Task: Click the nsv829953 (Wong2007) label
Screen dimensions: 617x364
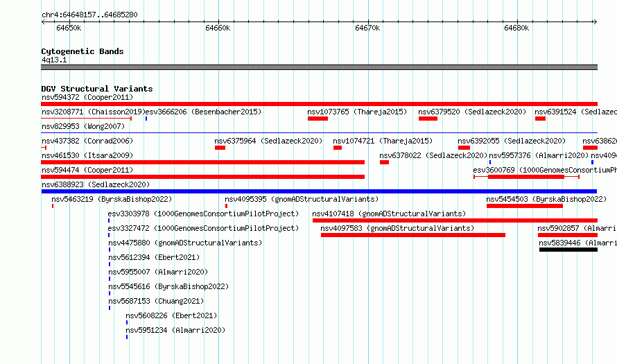Action: 83,126
